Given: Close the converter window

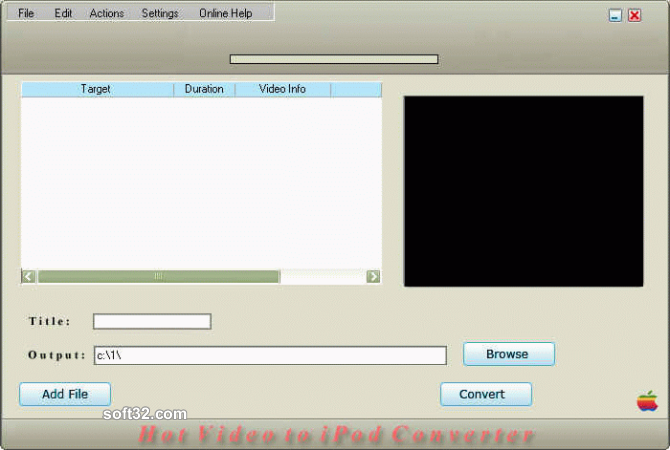Looking at the screenshot, I should pyautogui.click(x=635, y=16).
